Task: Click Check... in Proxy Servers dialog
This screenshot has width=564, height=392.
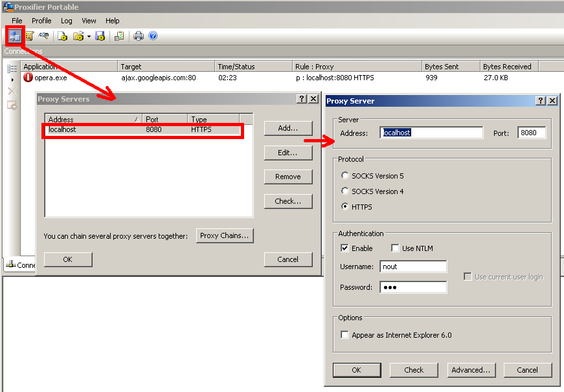Action: click(x=288, y=201)
